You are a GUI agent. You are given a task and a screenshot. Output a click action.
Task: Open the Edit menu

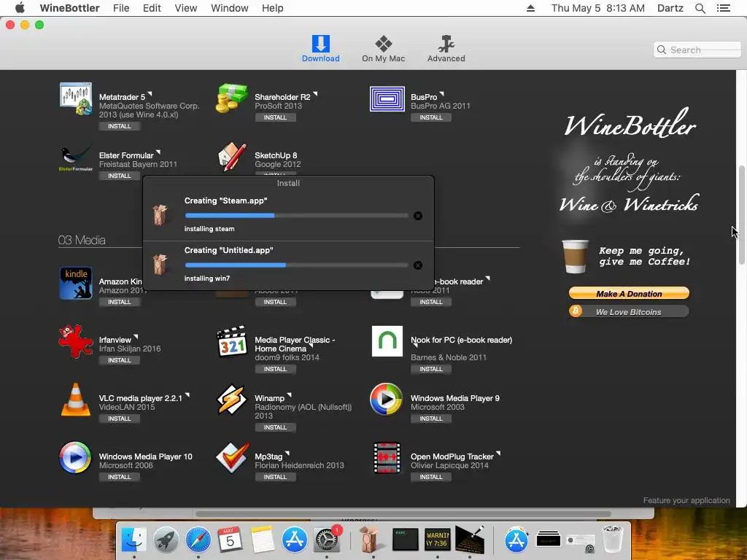coord(152,8)
